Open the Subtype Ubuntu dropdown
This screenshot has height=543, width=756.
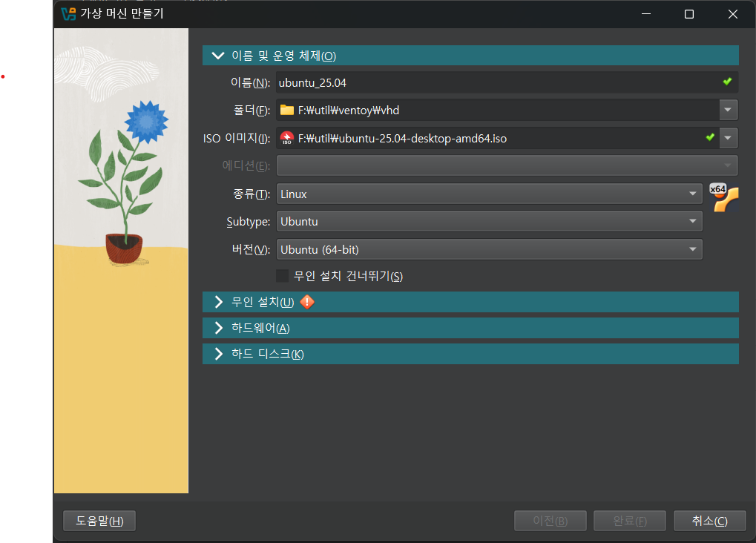click(490, 221)
